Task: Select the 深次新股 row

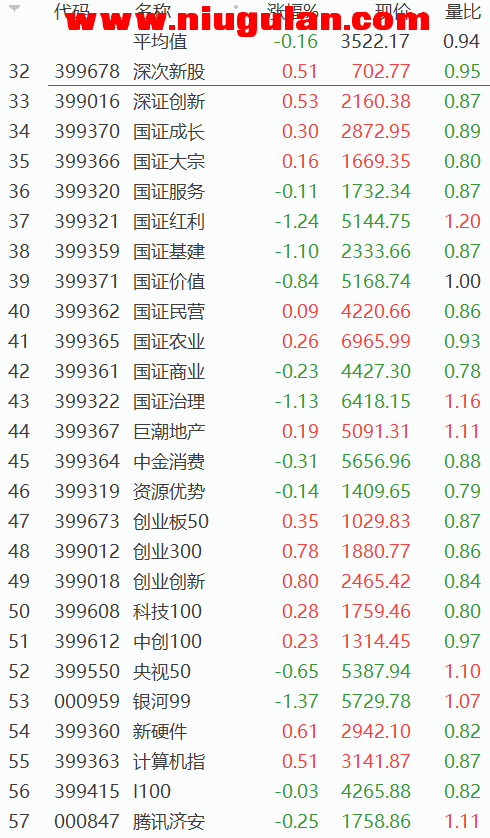Action: pyautogui.click(x=245, y=71)
